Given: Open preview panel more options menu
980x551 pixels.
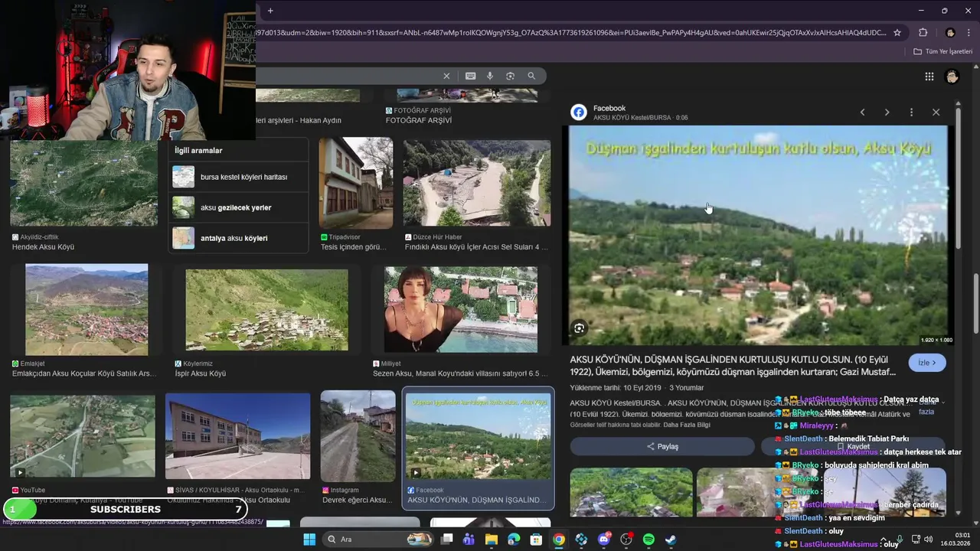Looking at the screenshot, I should click(911, 112).
